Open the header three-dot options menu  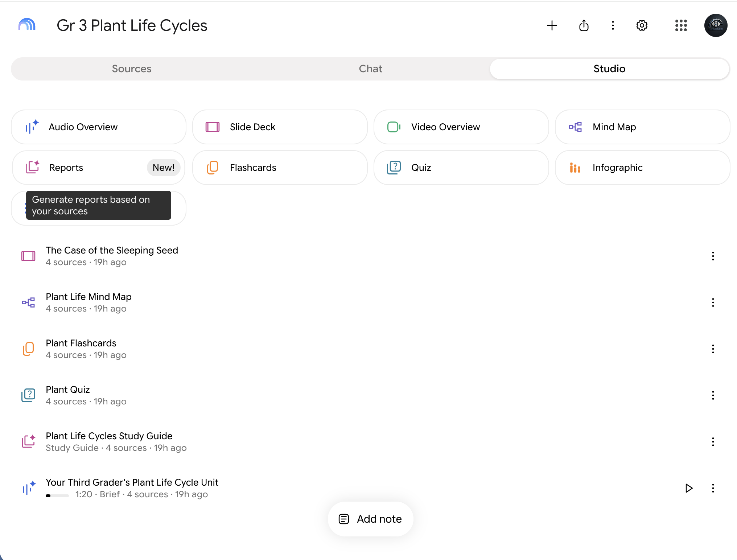coord(613,25)
